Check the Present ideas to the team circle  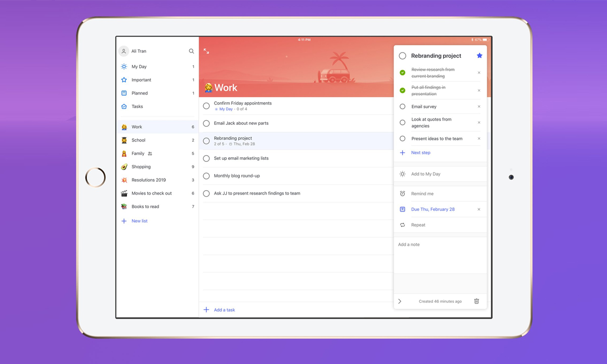coord(403,139)
